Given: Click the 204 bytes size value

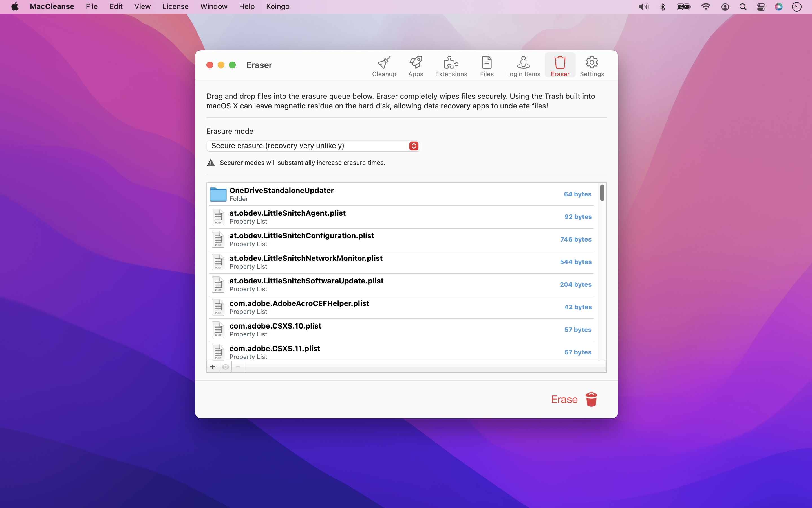Looking at the screenshot, I should coord(576,284).
